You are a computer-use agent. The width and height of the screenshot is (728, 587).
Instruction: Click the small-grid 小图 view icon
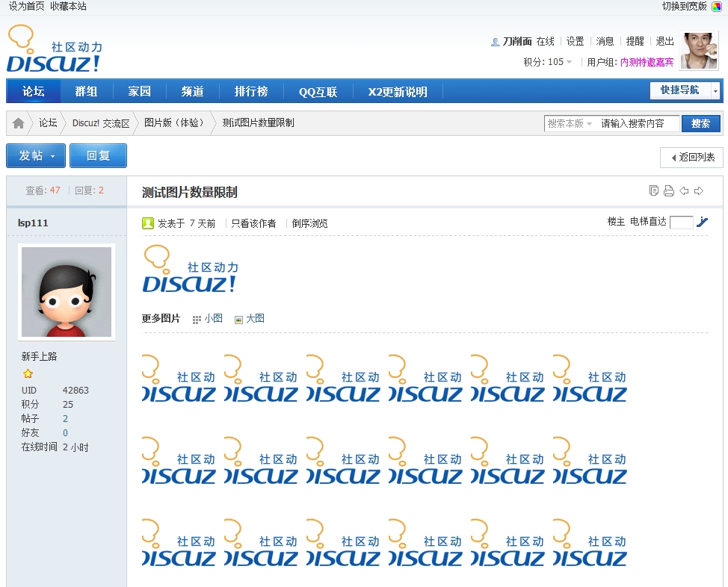[197, 319]
